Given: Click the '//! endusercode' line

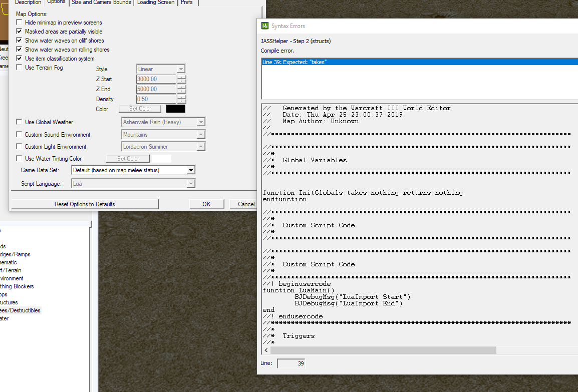Looking at the screenshot, I should [293, 316].
